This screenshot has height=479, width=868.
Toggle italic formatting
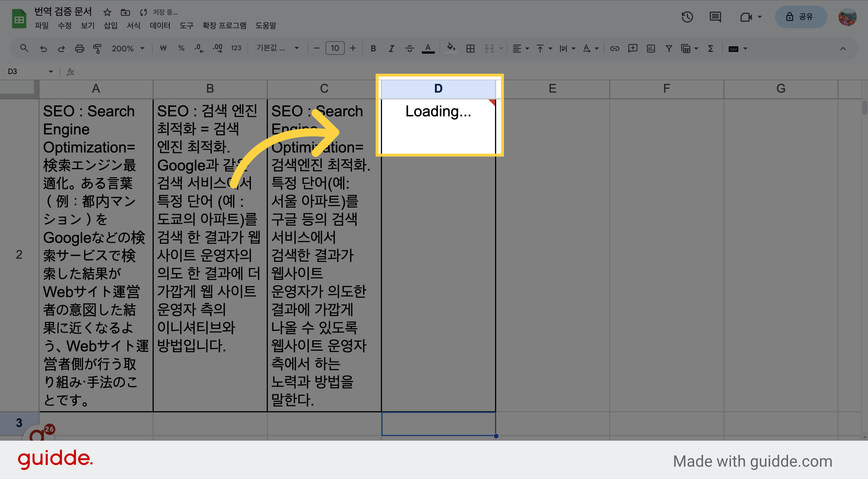point(391,49)
